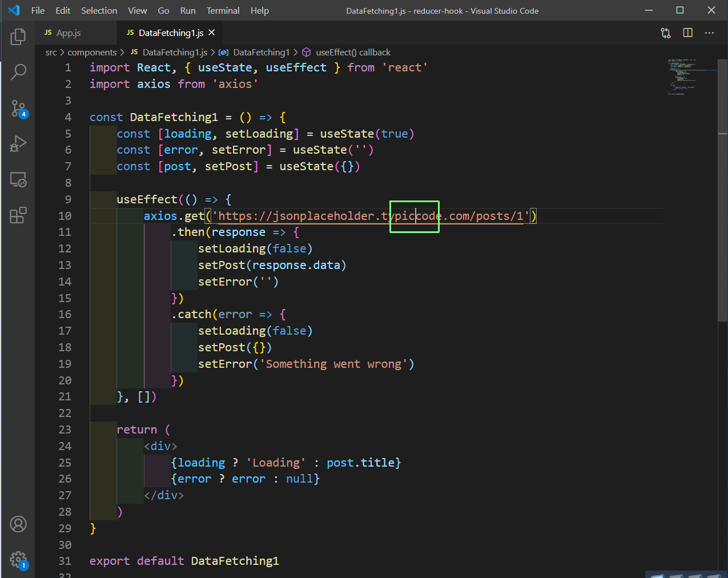
Task: Open Source Control view with 4 changes
Action: (x=18, y=108)
